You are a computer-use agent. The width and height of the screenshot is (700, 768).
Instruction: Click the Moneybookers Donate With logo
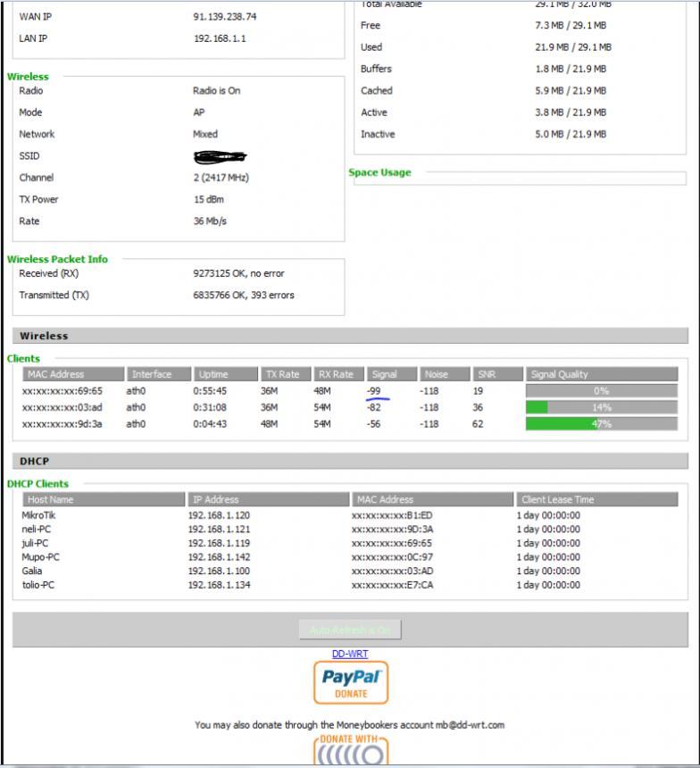[350, 750]
